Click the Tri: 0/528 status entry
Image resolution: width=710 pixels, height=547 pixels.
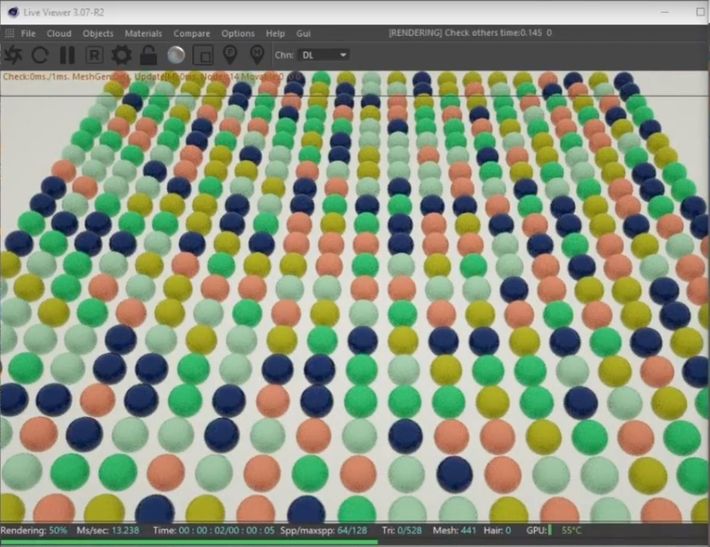(x=402, y=530)
